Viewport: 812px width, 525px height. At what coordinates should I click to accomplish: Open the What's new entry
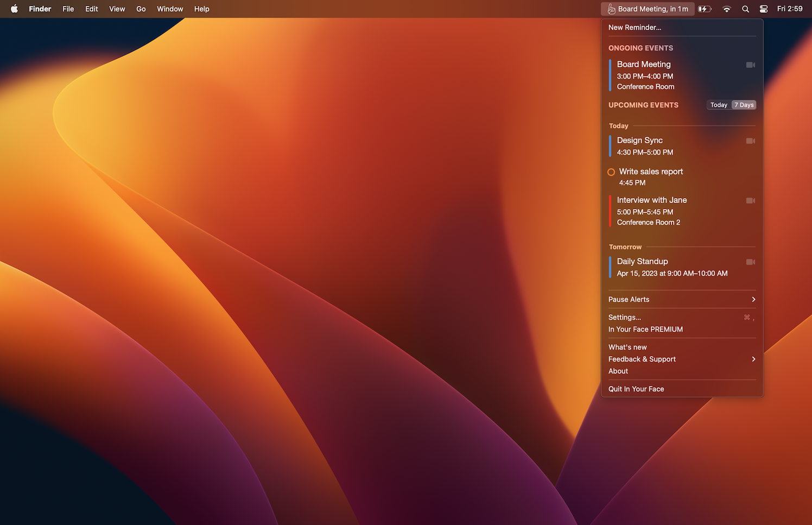coord(627,347)
